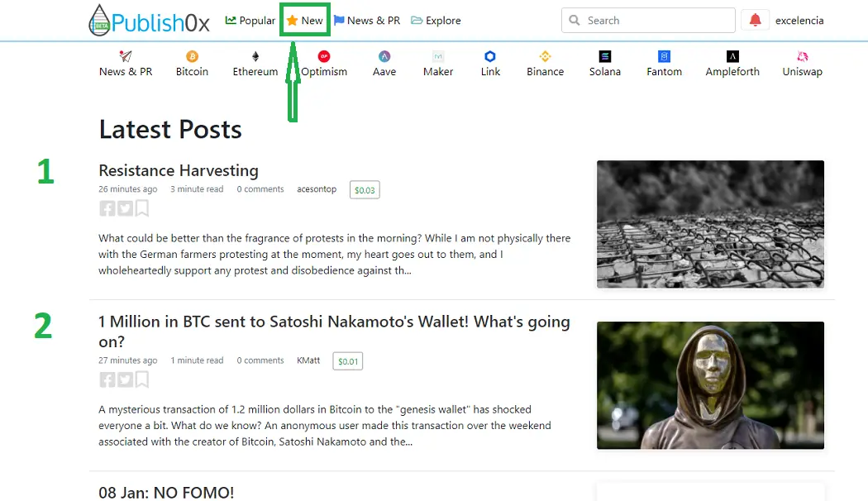Viewport: 868px width, 501px height.
Task: Click the 'Latest Posts' heading
Action: 170,130
